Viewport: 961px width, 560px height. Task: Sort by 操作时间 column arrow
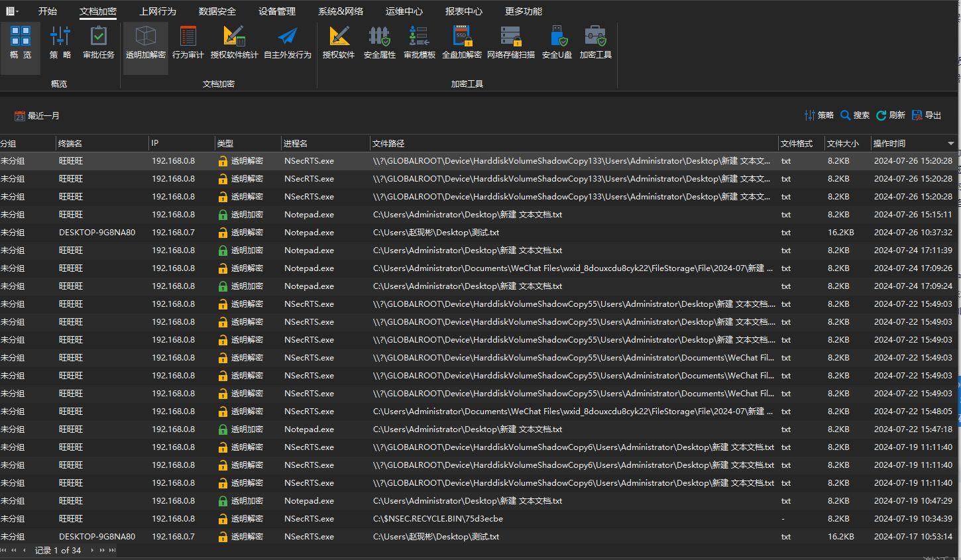coord(950,143)
